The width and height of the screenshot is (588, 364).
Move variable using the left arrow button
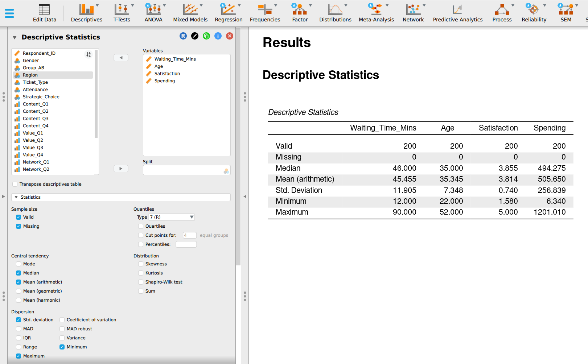121,58
